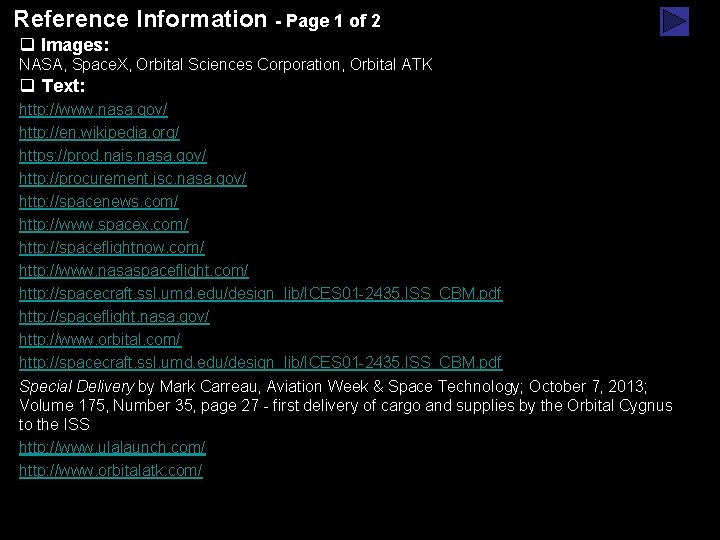Open the http://spacenews.com/ link
The width and height of the screenshot is (720, 540).
coord(99,202)
